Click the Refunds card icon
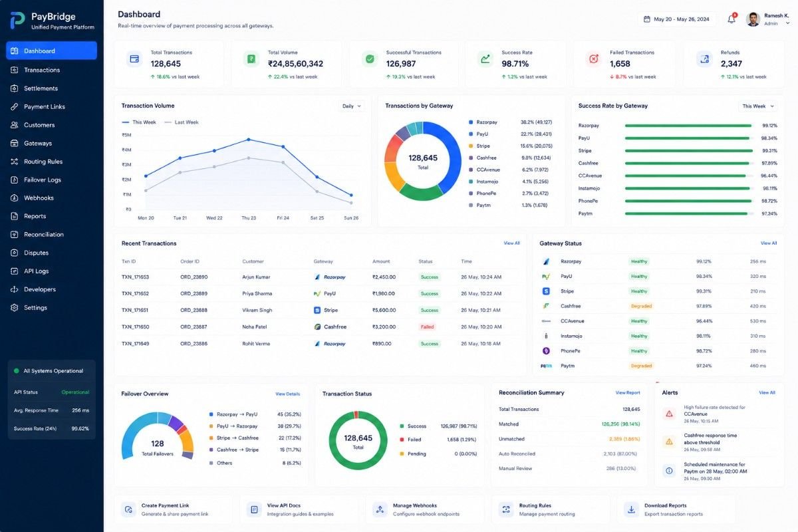Image resolution: width=798 pixels, height=532 pixels. 704,59
